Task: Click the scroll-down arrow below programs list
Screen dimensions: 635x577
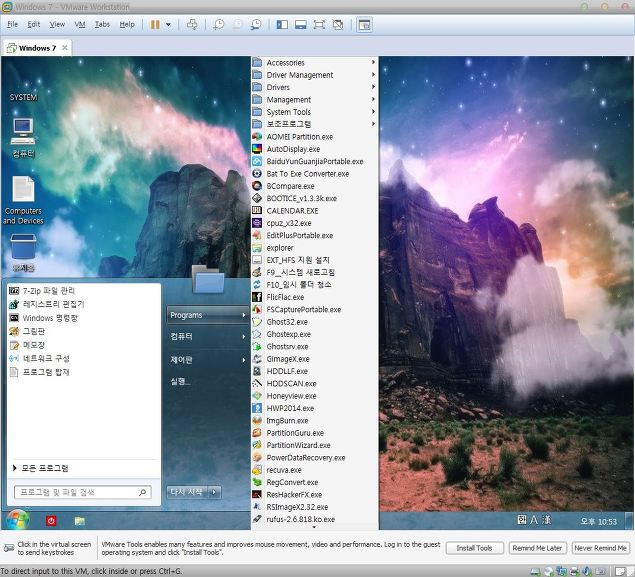Action: 314,527
